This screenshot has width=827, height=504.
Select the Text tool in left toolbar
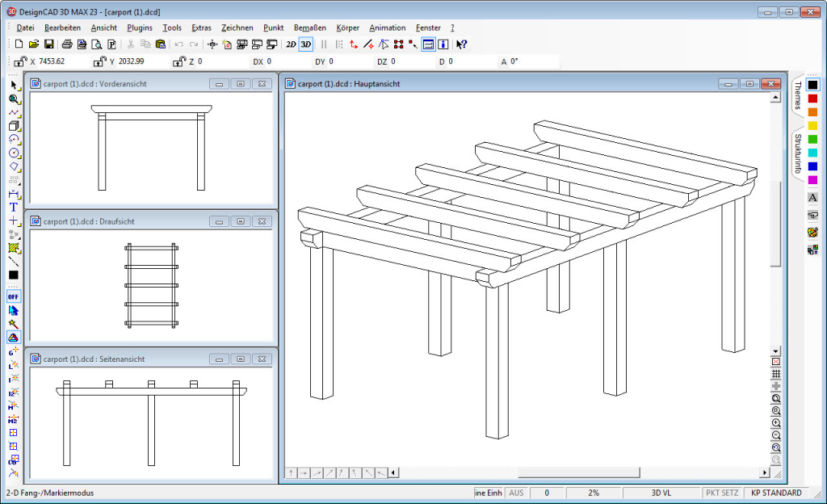(14, 207)
